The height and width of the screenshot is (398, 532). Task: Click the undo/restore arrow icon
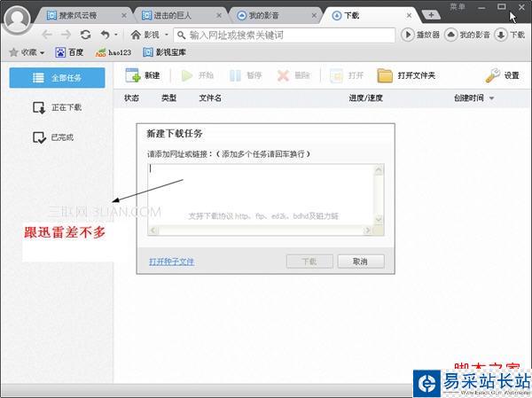pos(106,35)
